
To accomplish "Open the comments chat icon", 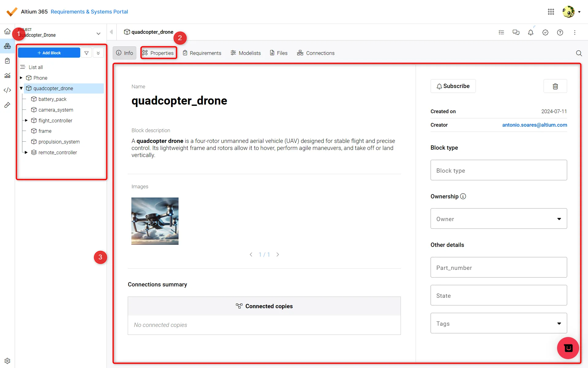I will [x=516, y=33].
